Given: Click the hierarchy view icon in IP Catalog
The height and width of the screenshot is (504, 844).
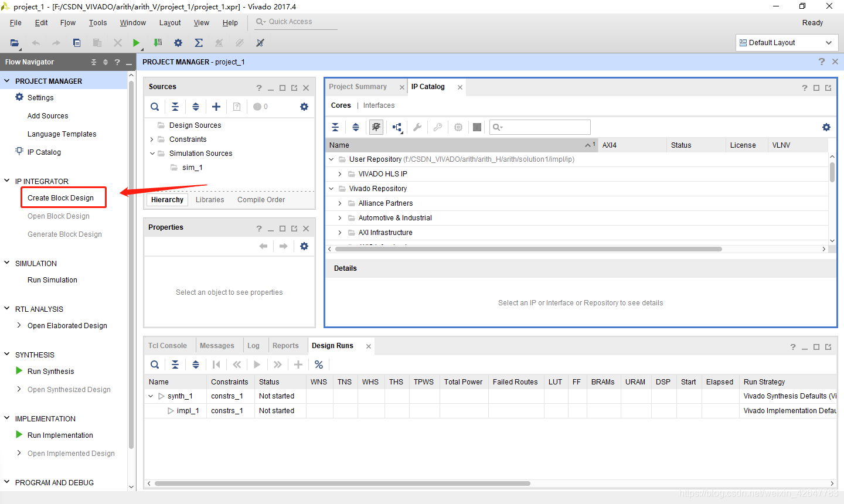Looking at the screenshot, I should 397,127.
